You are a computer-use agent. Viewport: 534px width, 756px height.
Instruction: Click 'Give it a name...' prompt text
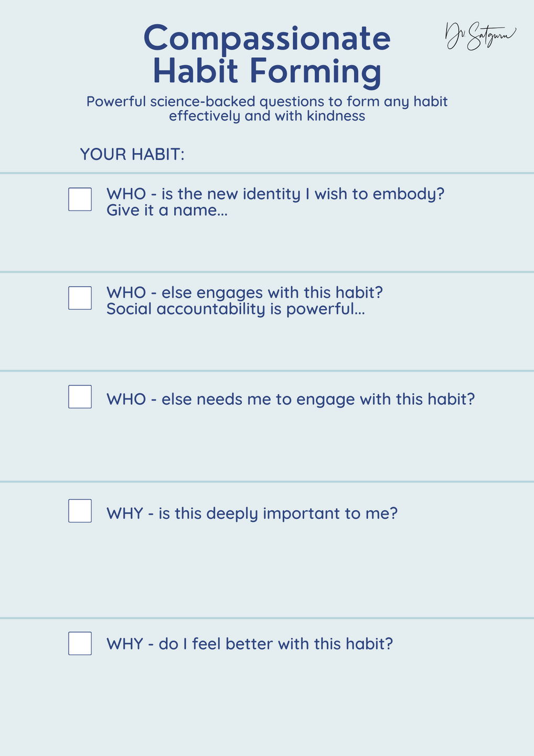[167, 211]
